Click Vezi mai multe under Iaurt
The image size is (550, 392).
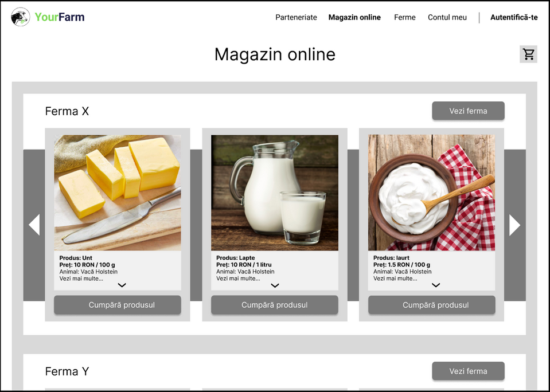click(x=395, y=279)
